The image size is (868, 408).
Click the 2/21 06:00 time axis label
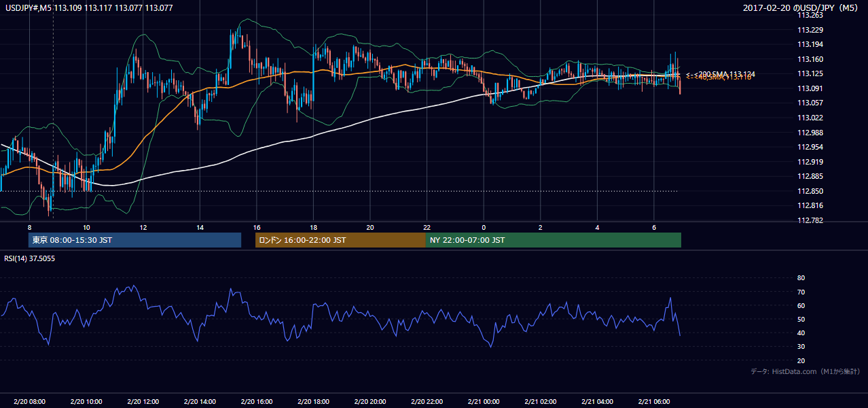tap(653, 402)
